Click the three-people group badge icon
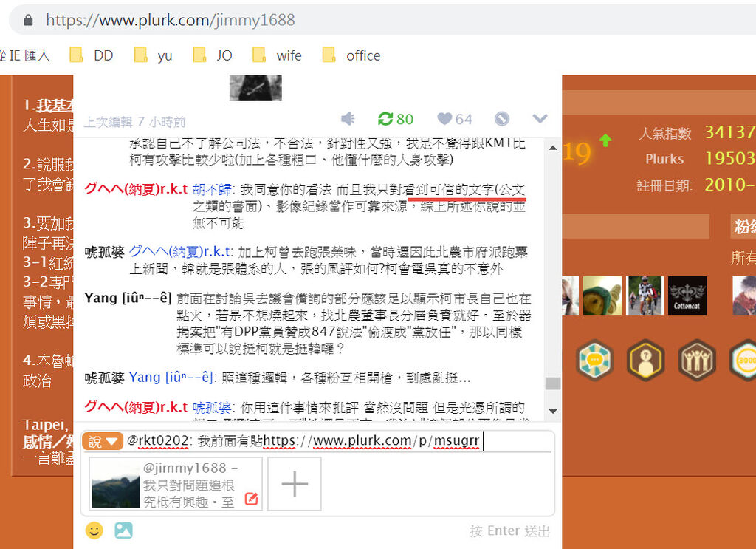The image size is (756, 549). (697, 361)
